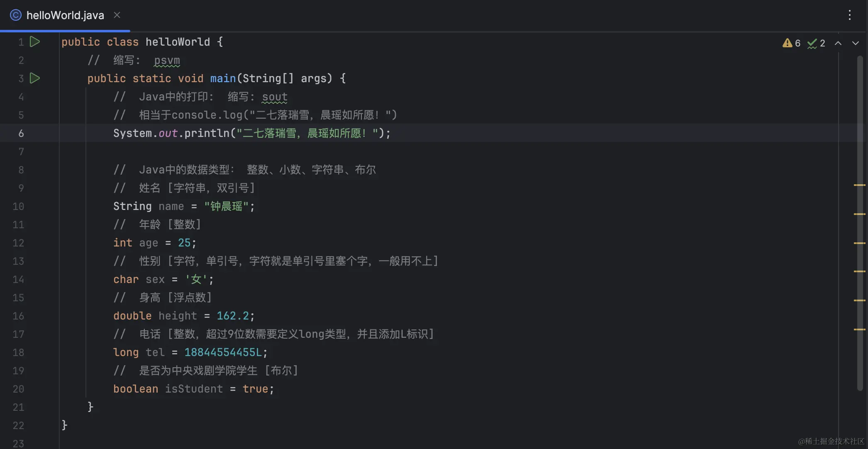Screen dimensions: 868x449
Task: Click the underlined 'psvm' typo in comment
Action: [x=167, y=61]
